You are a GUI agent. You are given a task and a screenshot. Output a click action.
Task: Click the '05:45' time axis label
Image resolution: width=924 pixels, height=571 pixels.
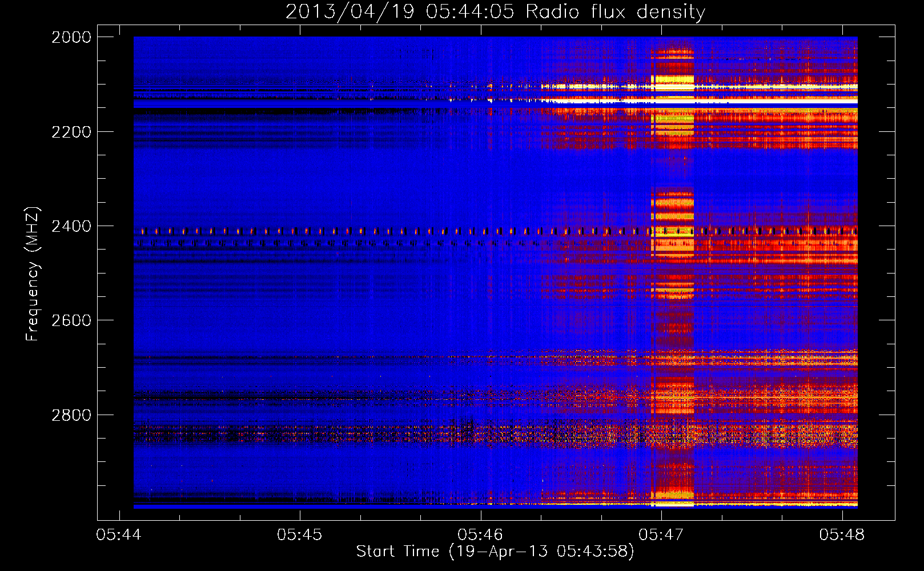pyautogui.click(x=299, y=535)
